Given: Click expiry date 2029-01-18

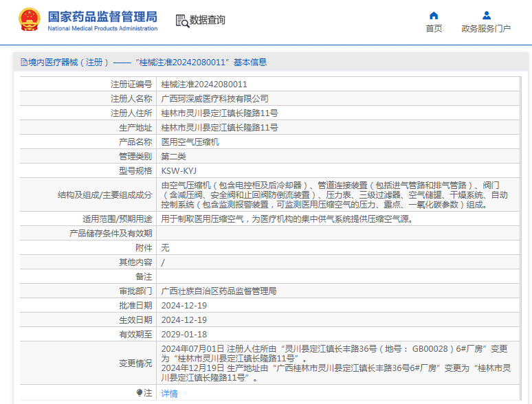Looking at the screenshot, I should 184,334.
